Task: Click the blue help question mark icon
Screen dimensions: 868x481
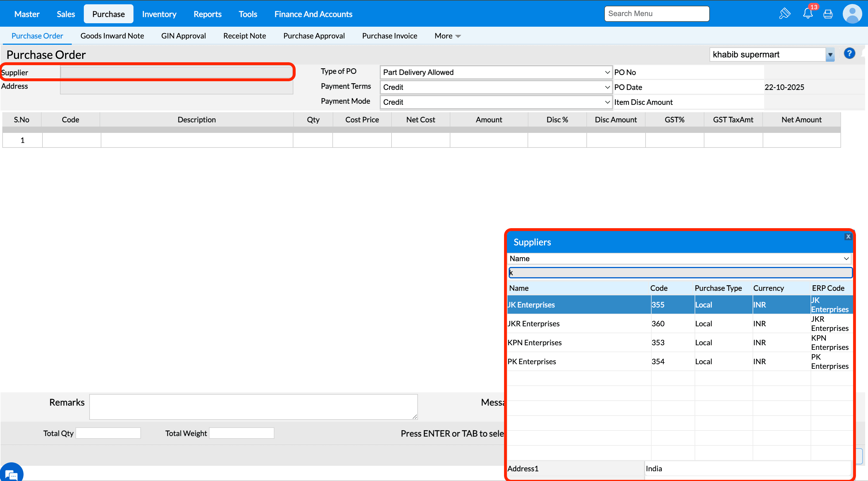Action: 849,54
